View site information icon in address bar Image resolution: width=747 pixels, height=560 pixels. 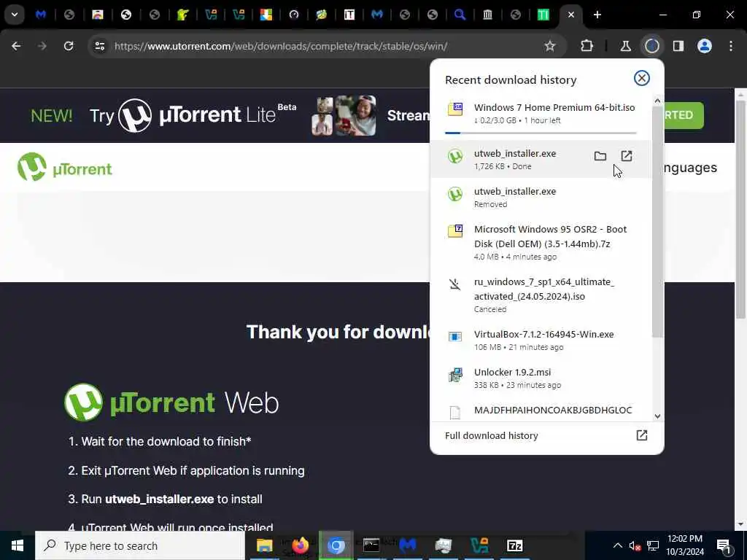point(99,46)
